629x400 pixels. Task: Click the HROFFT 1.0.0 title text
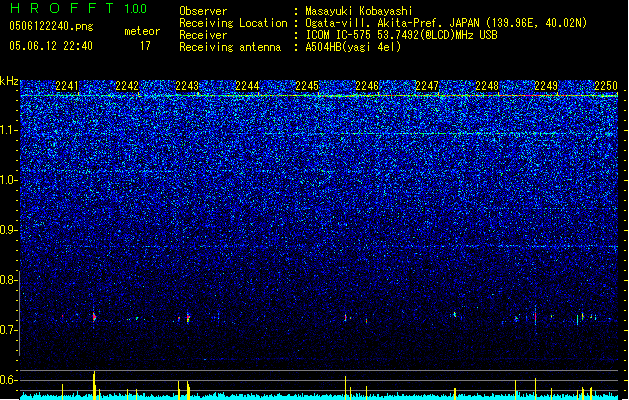click(x=79, y=8)
